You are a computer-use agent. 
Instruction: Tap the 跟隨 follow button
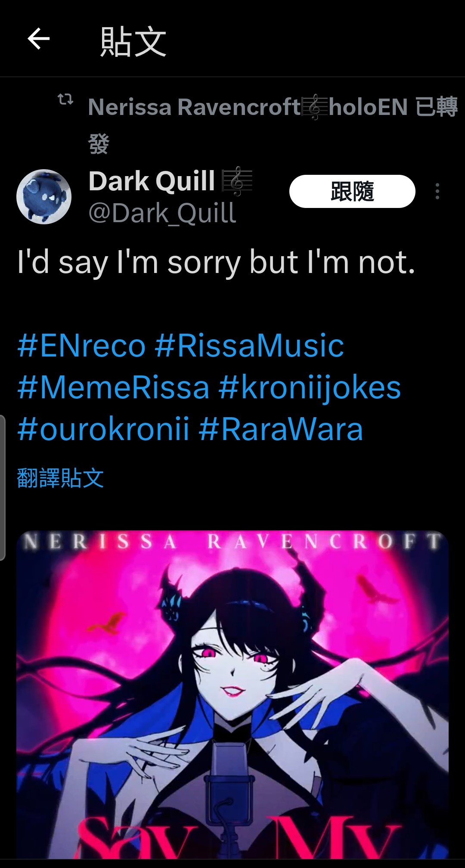[x=352, y=191]
